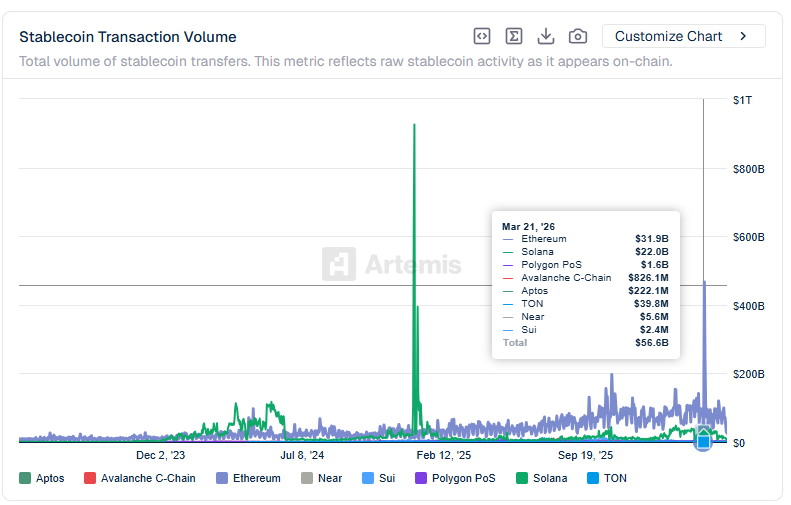Screen dimensions: 791x505
Task: Click the Aptos green legend swatch
Action: pyautogui.click(x=25, y=478)
